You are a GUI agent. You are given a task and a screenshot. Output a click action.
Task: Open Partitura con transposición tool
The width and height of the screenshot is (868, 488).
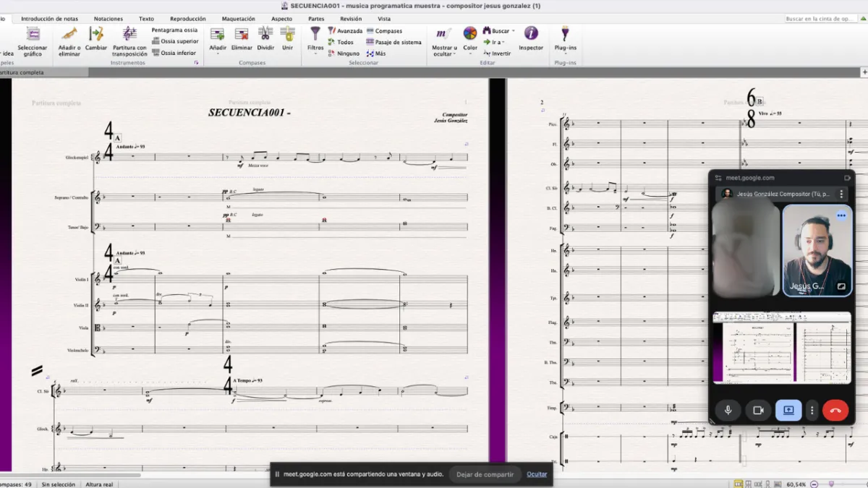[129, 35]
